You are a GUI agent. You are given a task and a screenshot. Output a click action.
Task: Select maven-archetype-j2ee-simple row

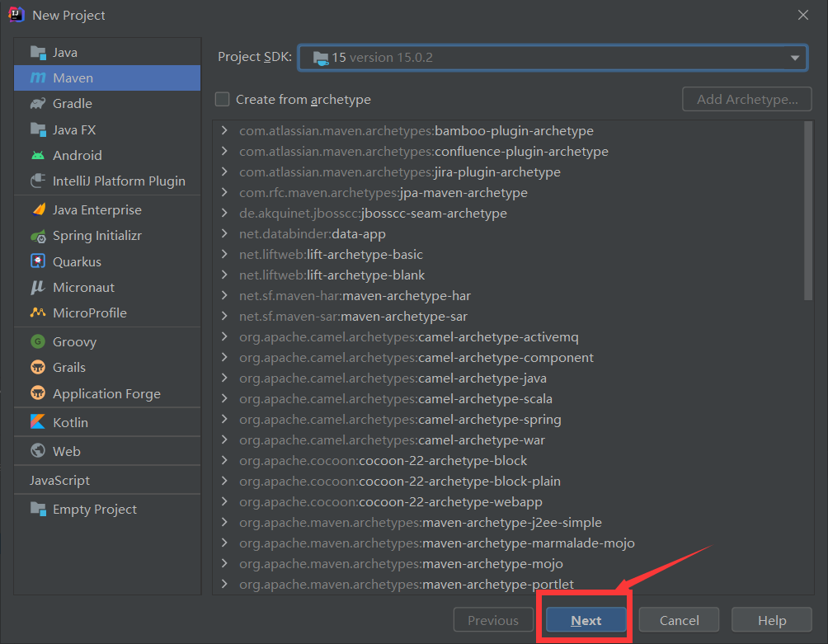coord(510,522)
